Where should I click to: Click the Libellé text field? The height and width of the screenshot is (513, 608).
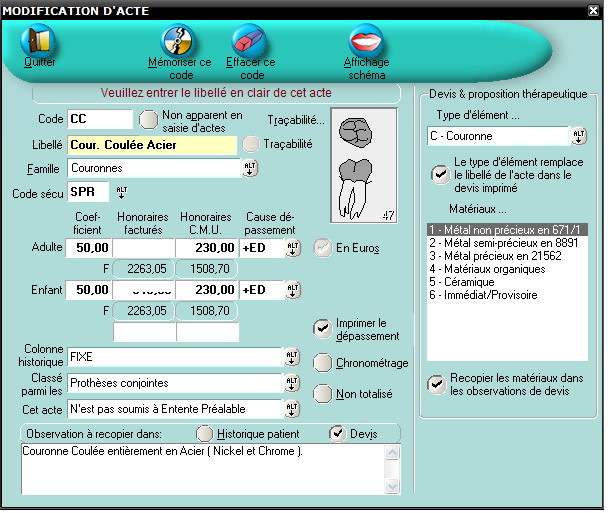pos(153,145)
